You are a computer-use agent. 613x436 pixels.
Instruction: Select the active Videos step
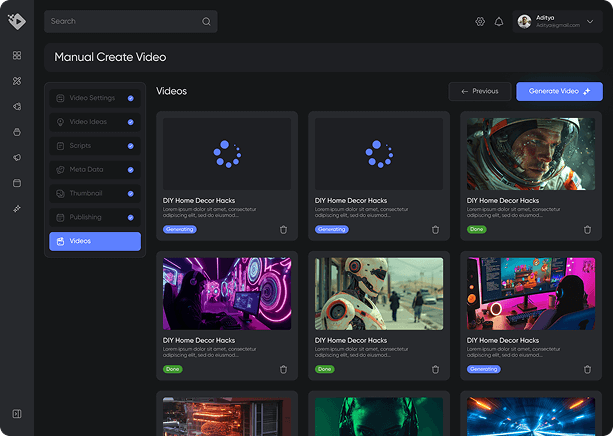95,241
